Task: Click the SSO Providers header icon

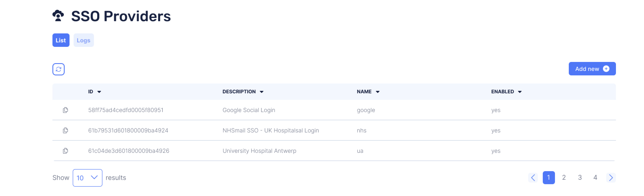Action: pyautogui.click(x=58, y=16)
